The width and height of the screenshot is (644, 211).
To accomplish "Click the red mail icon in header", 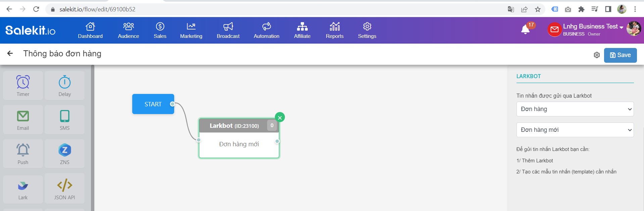I will (x=554, y=30).
